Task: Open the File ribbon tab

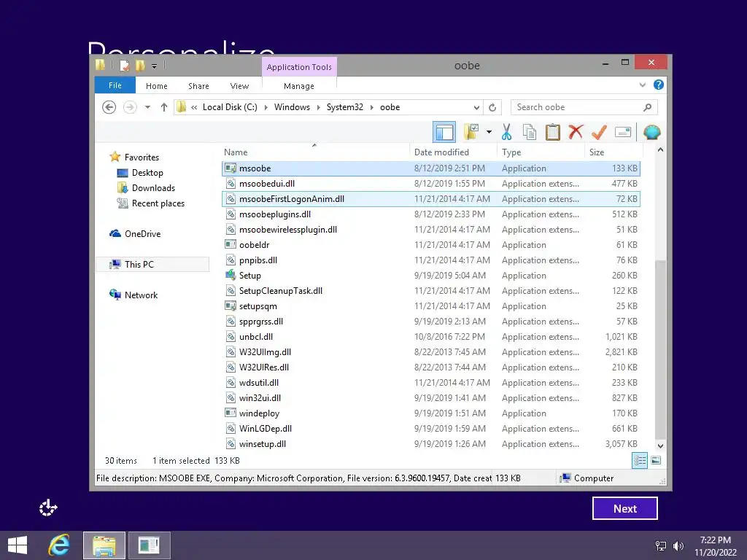Action: coord(115,85)
